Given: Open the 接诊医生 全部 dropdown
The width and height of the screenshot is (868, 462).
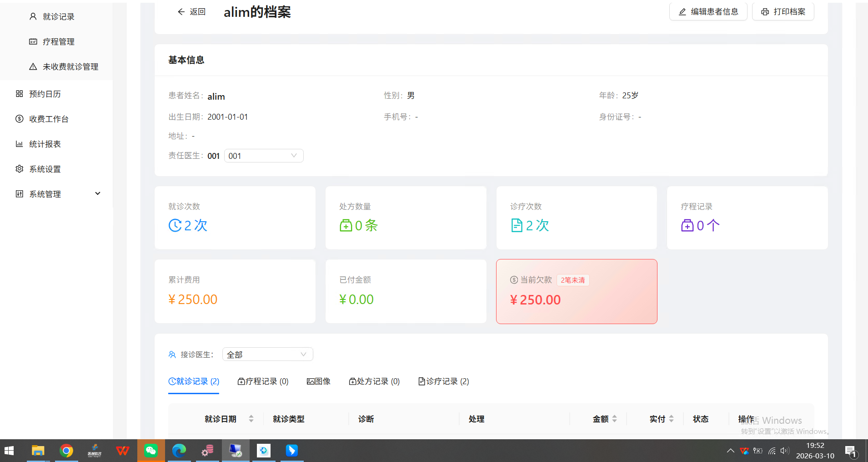Looking at the screenshot, I should [x=267, y=355].
